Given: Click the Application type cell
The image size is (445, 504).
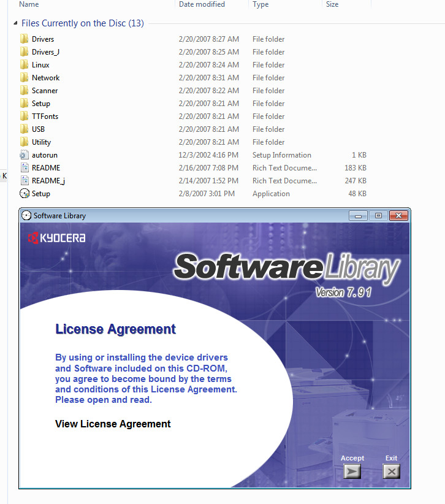Looking at the screenshot, I should [x=271, y=194].
